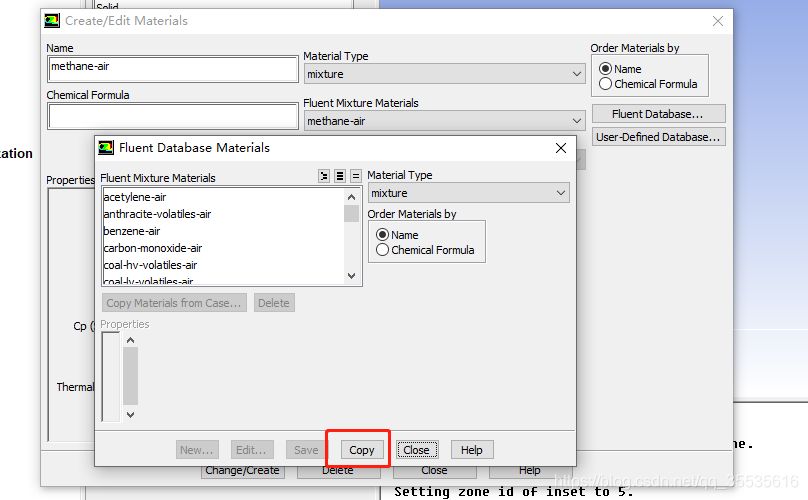
Task: Click the Fluent logo icon in the Create/Edit Materials title bar
Action: [x=52, y=21]
